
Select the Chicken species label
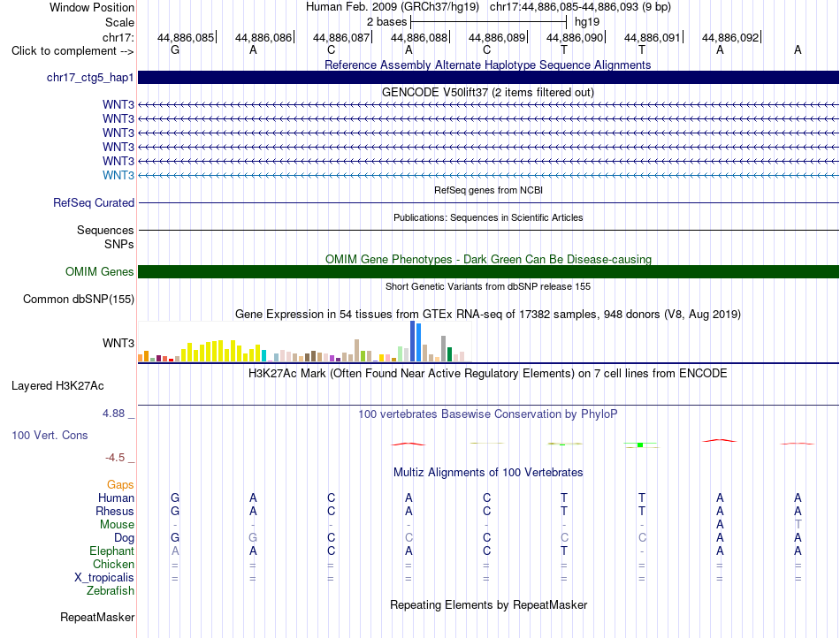pyautogui.click(x=113, y=564)
